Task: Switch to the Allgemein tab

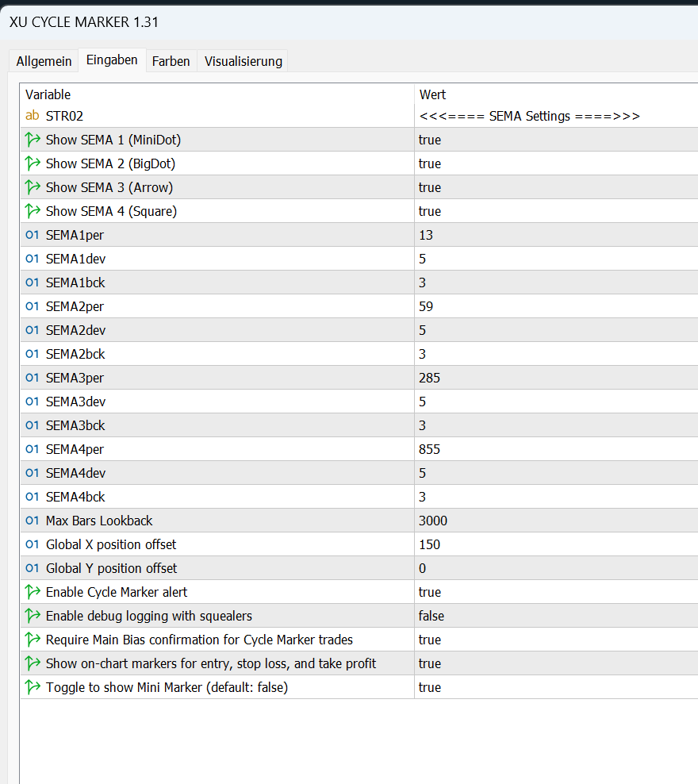Action: (44, 61)
